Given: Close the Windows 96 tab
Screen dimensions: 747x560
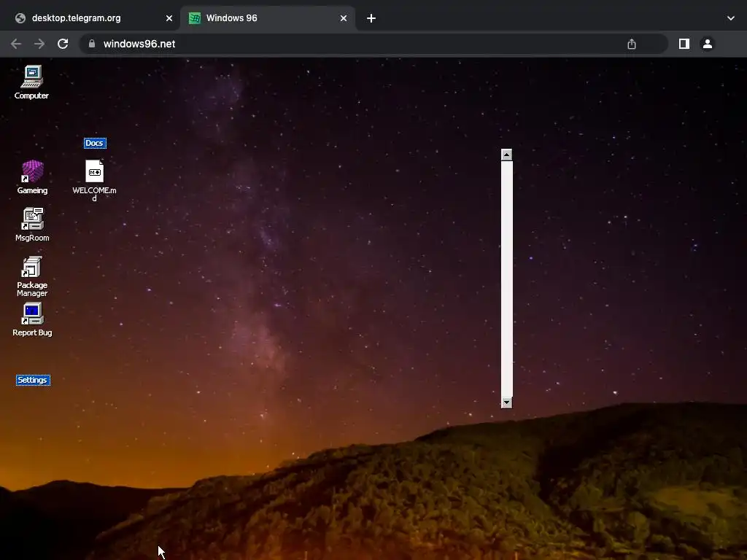Looking at the screenshot, I should [x=344, y=18].
